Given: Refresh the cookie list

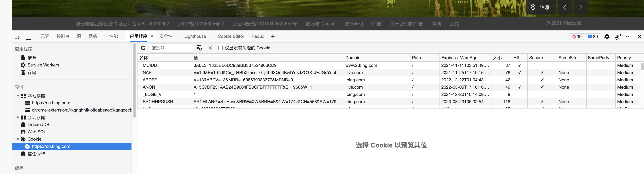Looking at the screenshot, I should [143, 48].
